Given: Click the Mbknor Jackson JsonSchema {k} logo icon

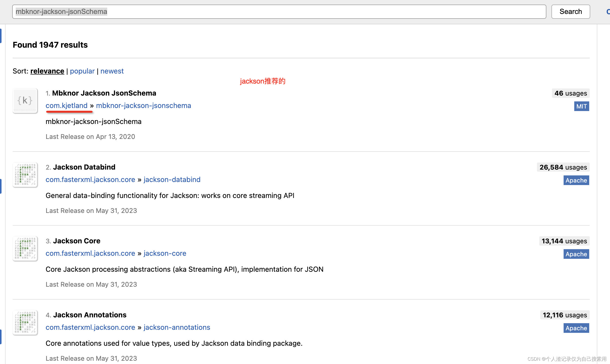Looking at the screenshot, I should 25,101.
